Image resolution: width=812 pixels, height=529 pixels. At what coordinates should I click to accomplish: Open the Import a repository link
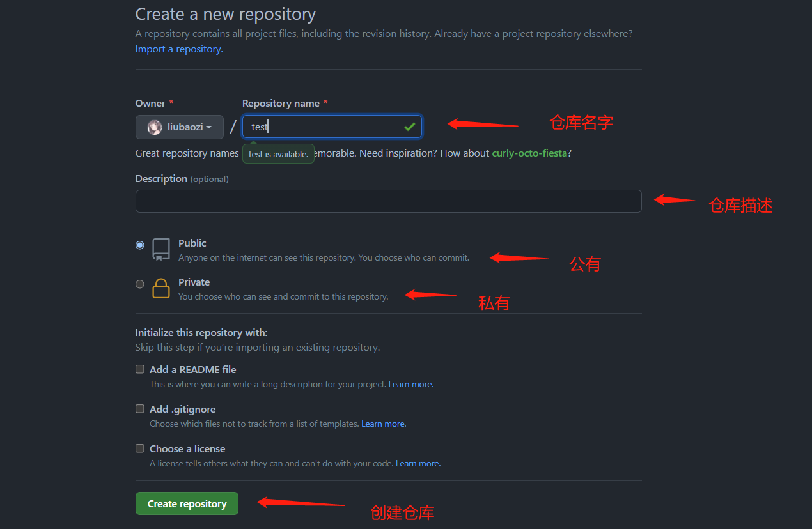179,49
